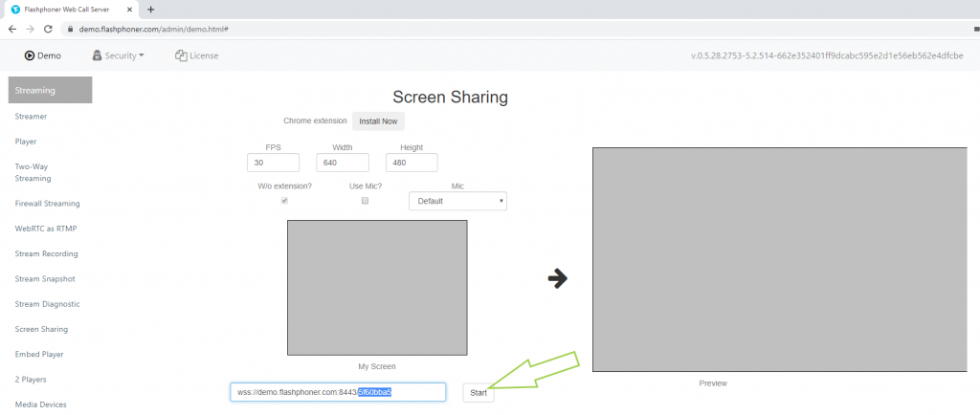This screenshot has width=980, height=415.
Task: Click the Chrome extension label
Action: (x=314, y=121)
